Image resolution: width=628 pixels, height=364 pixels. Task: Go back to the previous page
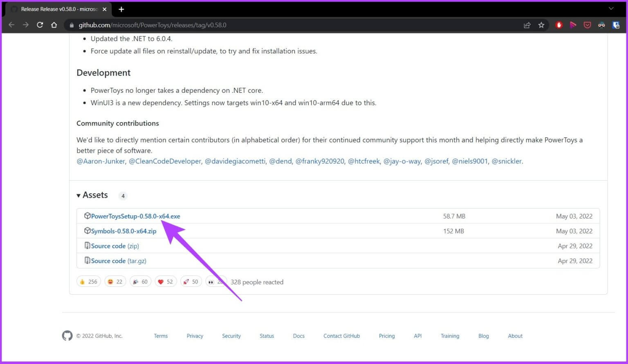point(11,25)
